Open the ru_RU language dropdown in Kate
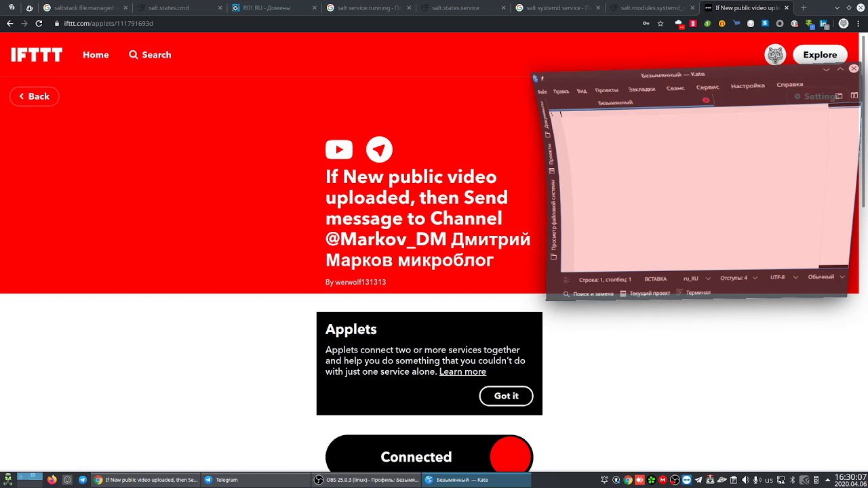Screen dimensions: 868x488 (x=696, y=279)
